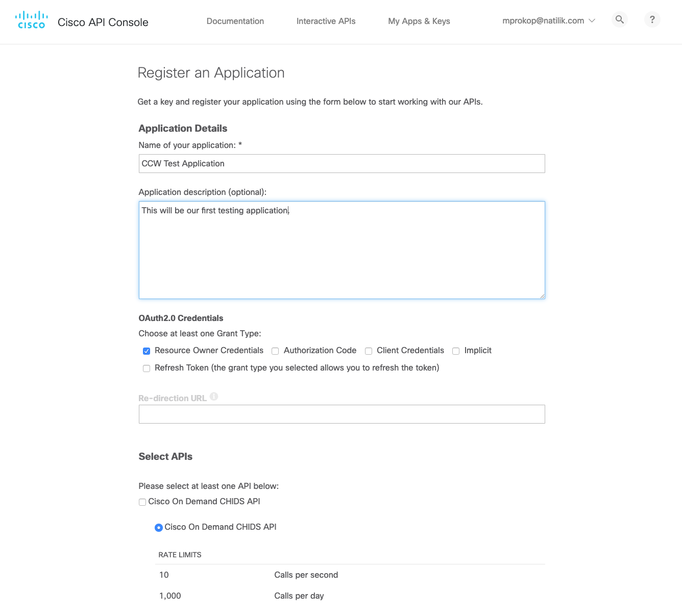Click the Register an Application heading

(210, 73)
